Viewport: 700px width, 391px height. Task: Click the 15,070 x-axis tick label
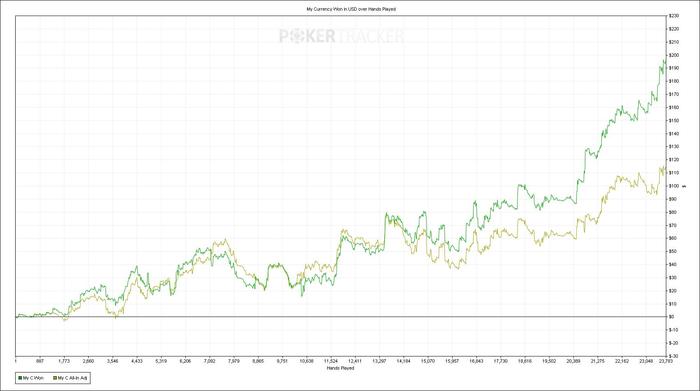coord(428,361)
